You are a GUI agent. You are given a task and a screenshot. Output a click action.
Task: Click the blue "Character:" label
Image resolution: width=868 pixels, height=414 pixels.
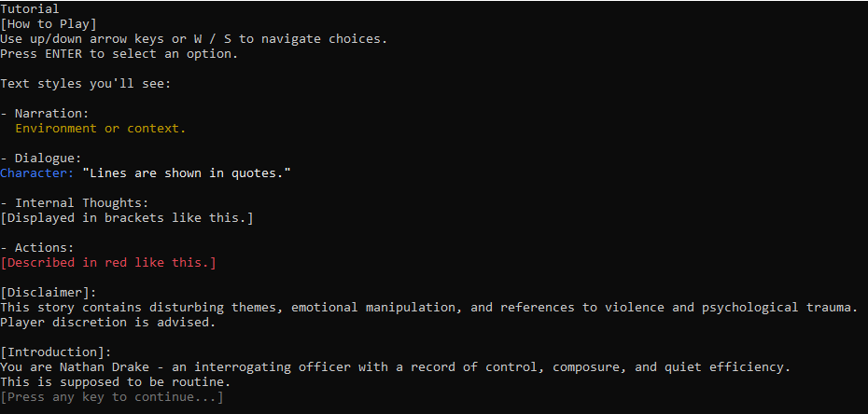[36, 173]
